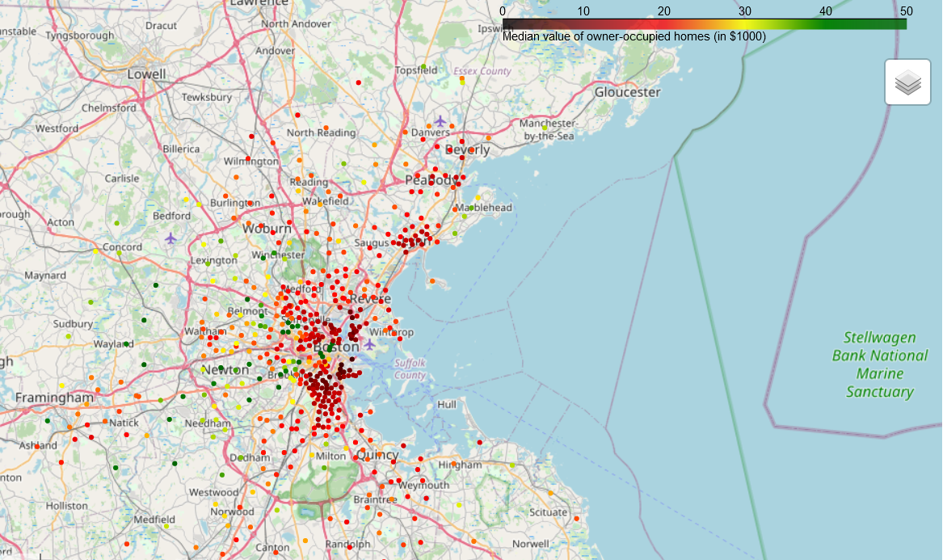
Task: Click the 'Billerica' town label
Action: [180, 149]
